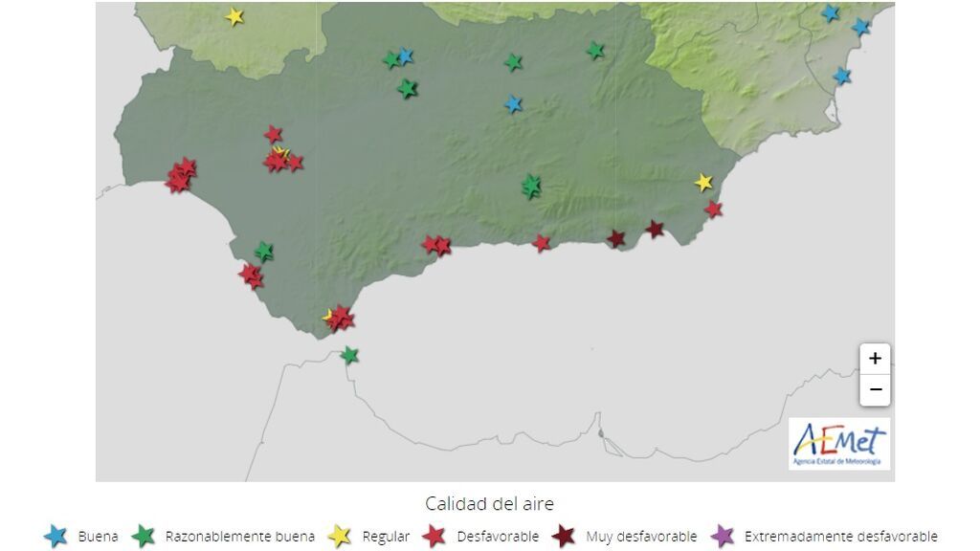Click the red Desfavorable legend star
Image resolution: width=980 pixels, height=551 pixels.
click(x=434, y=536)
